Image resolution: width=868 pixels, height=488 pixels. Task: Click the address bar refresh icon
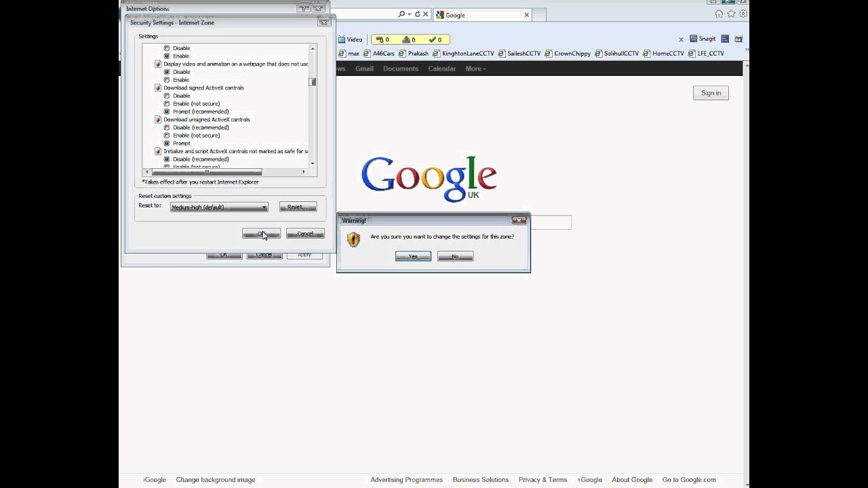point(417,14)
